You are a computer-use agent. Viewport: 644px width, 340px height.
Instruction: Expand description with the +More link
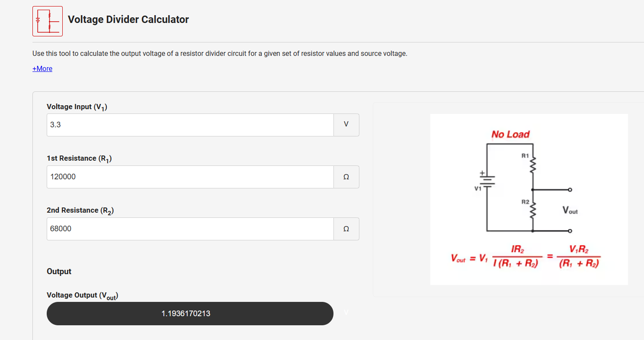pos(42,68)
